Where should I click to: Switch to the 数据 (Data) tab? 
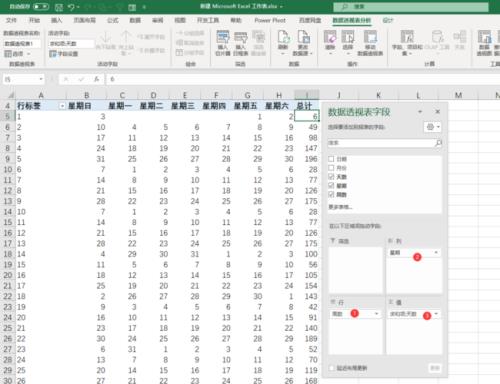coord(135,20)
